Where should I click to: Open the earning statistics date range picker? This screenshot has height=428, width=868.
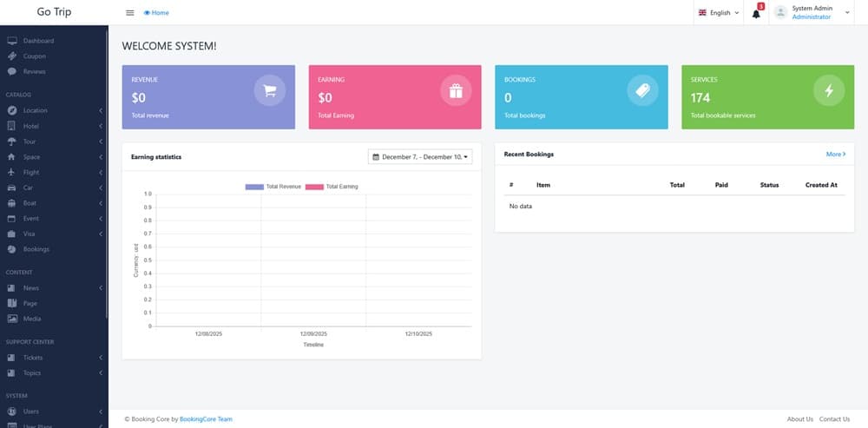pos(420,157)
